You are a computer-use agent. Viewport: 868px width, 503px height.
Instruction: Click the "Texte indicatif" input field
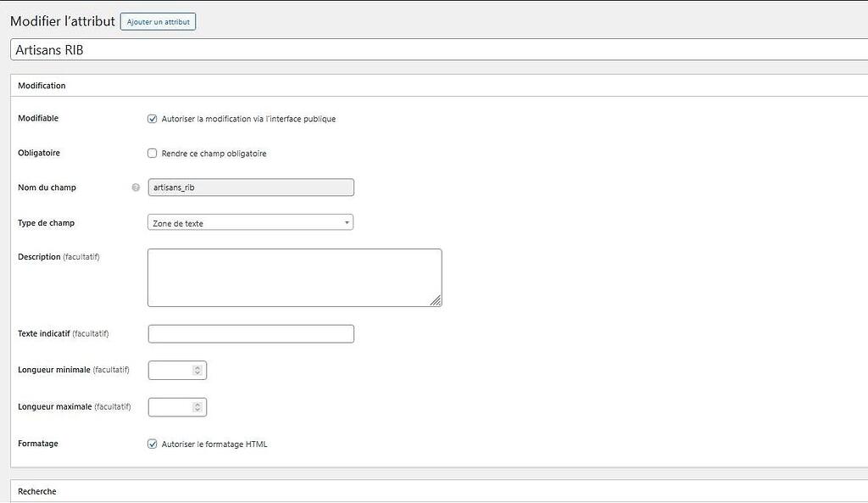250,333
